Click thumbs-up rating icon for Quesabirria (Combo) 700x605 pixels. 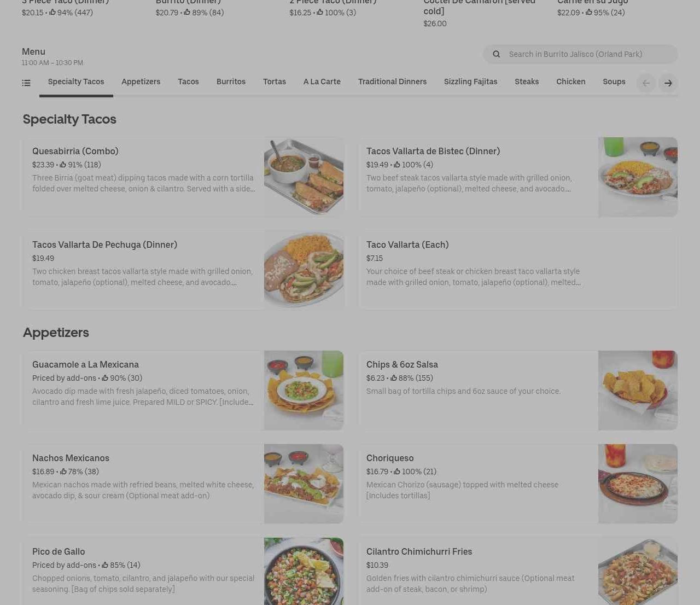[63, 165]
